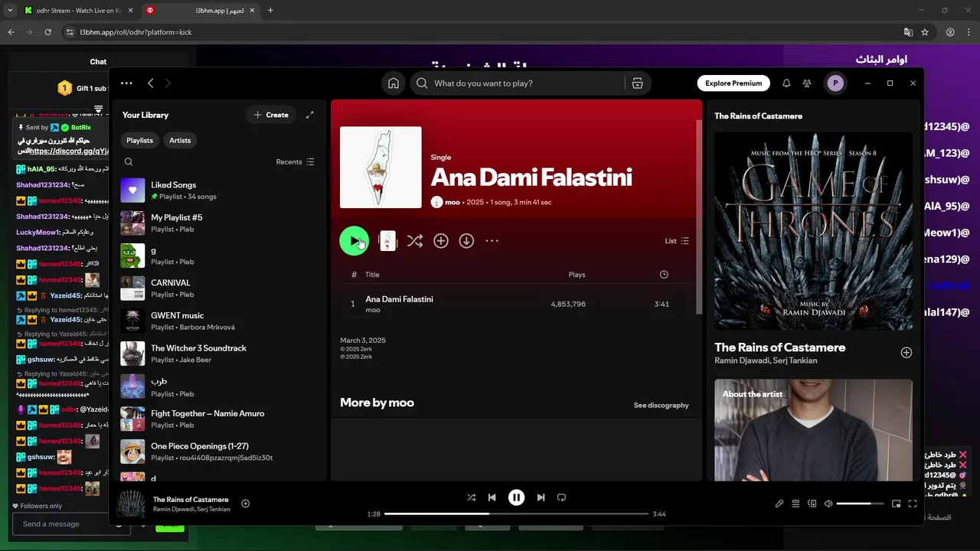This screenshot has width=980, height=551.
Task: Open Game of Thrones album art in Now Playing
Action: coord(813,231)
